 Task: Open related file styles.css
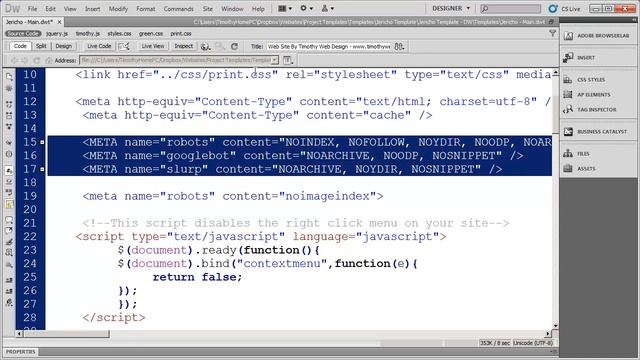[x=119, y=33]
